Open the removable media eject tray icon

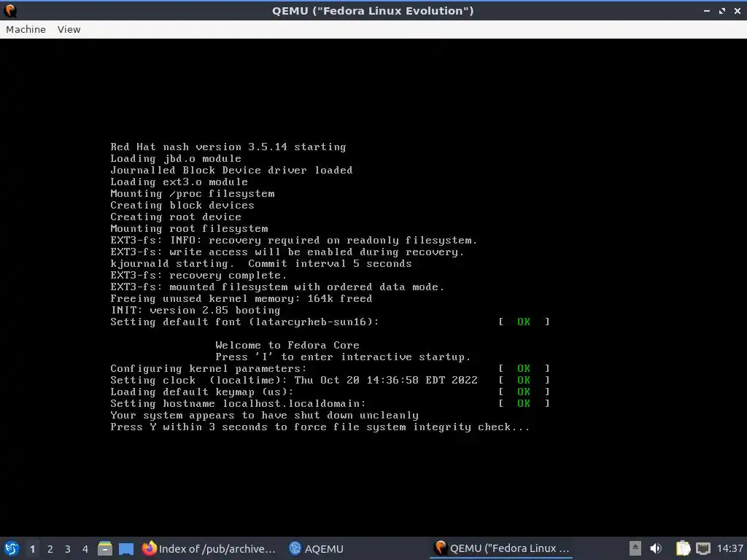tap(635, 548)
